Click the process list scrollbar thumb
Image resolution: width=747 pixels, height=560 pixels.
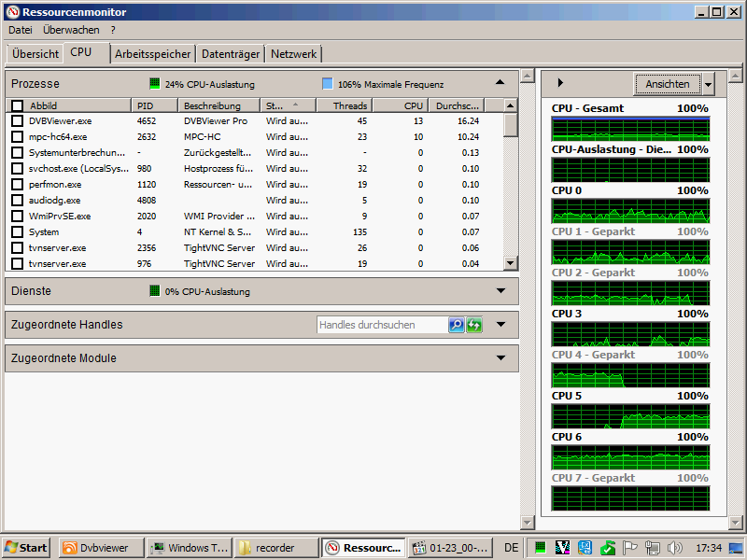tap(510, 125)
